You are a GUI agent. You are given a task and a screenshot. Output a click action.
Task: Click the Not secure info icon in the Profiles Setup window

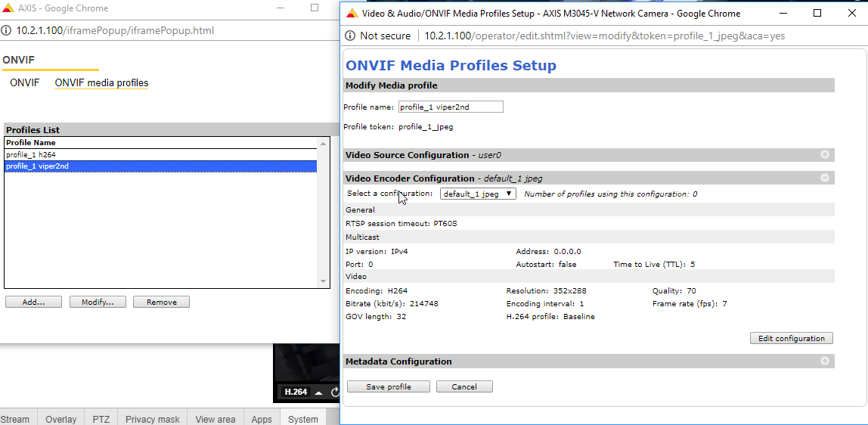point(350,36)
